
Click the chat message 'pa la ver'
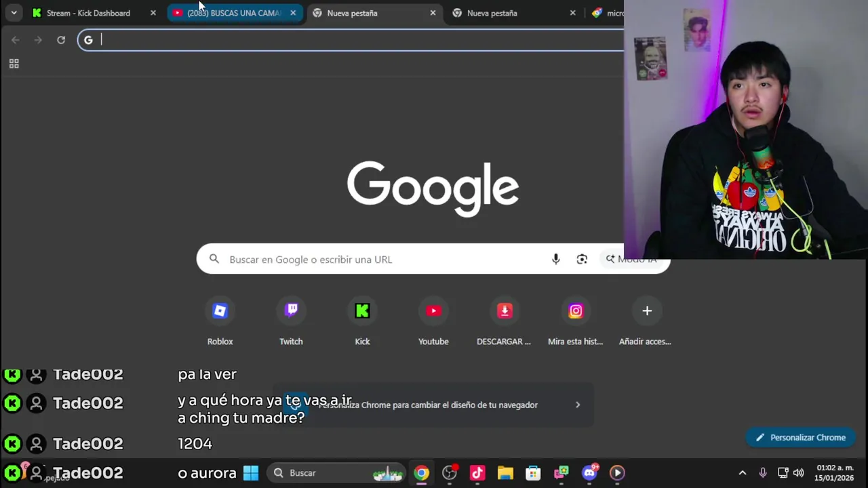(x=207, y=374)
